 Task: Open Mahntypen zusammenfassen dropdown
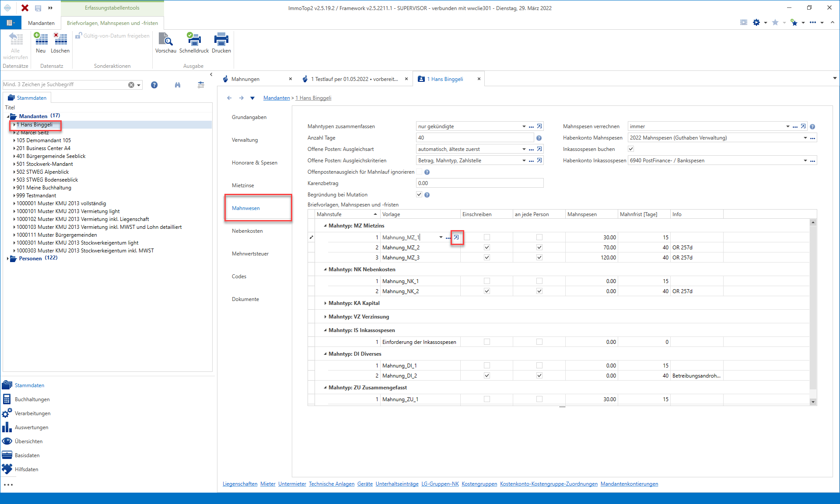[524, 126]
